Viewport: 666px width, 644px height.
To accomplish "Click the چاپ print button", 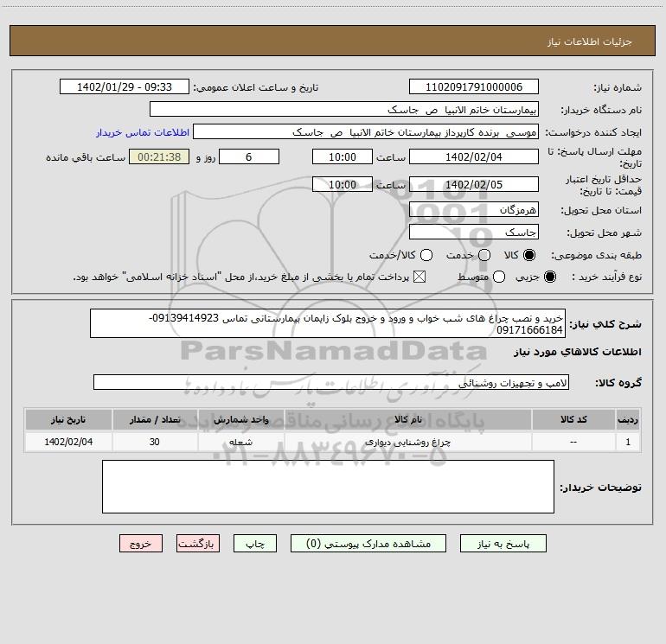I will pos(255,544).
